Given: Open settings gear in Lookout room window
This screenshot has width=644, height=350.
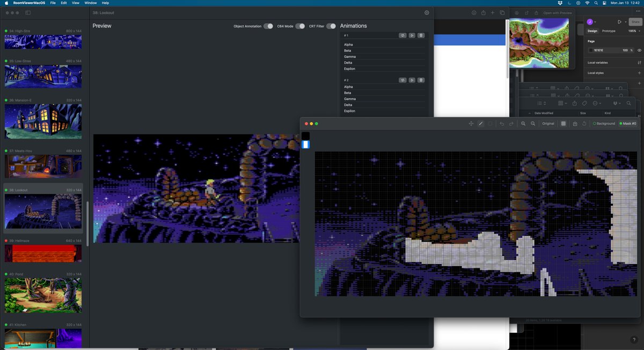Looking at the screenshot, I should tap(427, 12).
